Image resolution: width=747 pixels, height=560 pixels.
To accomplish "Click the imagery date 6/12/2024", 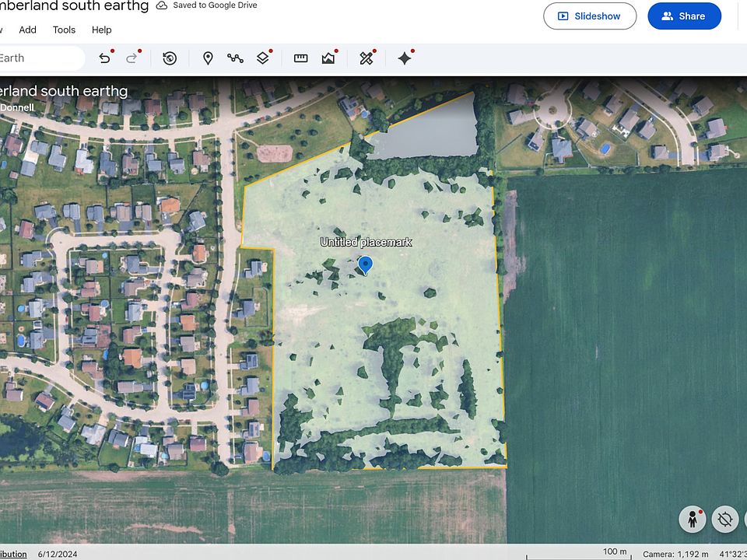I will [x=58, y=554].
